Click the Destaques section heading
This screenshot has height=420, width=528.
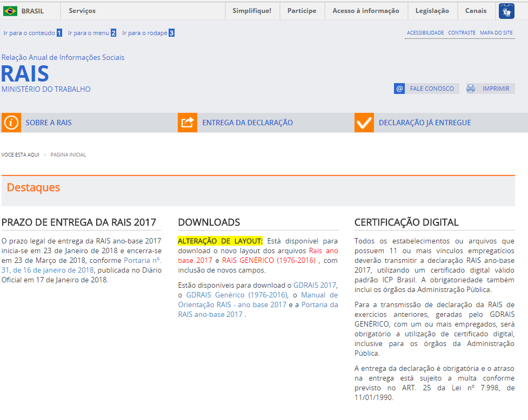coord(34,188)
